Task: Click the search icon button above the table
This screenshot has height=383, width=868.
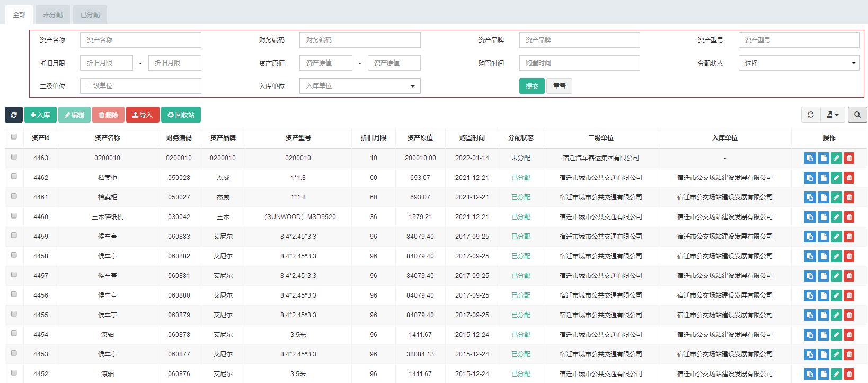Action: pyautogui.click(x=857, y=115)
